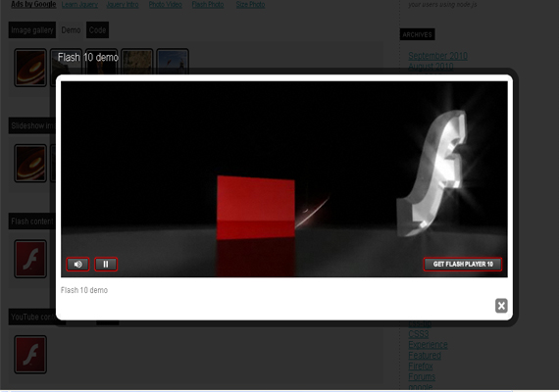The image size is (559, 392).
Task: Open the Image gallery tab
Action: click(x=32, y=30)
